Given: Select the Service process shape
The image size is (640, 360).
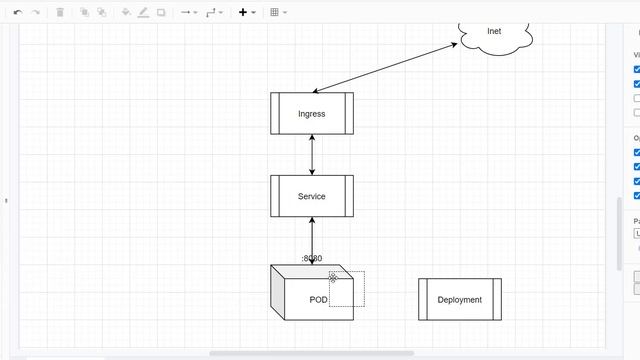Looking at the screenshot, I should [x=312, y=196].
